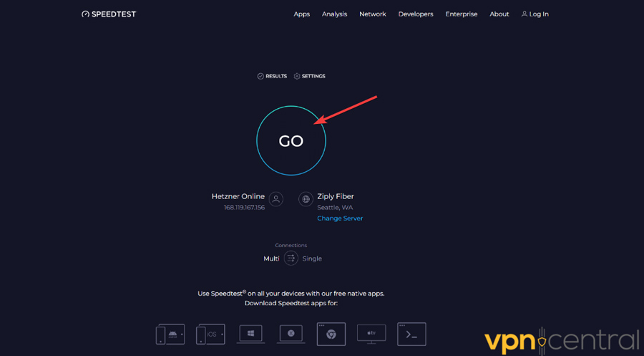Select Multi connections

pos(271,259)
